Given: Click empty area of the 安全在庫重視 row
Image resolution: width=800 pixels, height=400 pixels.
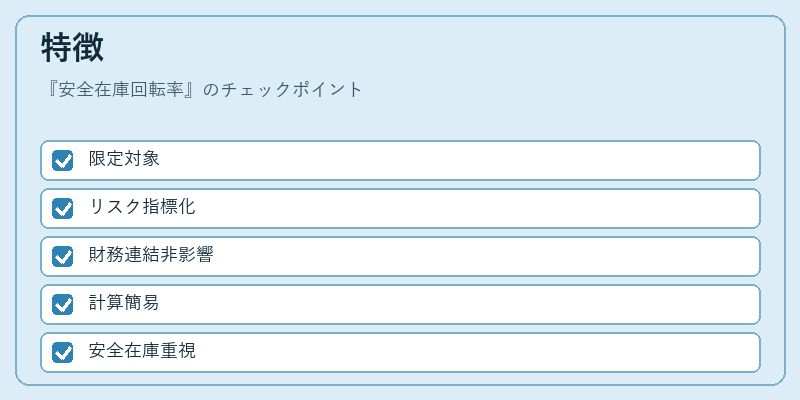Looking at the screenshot, I should (474, 352).
